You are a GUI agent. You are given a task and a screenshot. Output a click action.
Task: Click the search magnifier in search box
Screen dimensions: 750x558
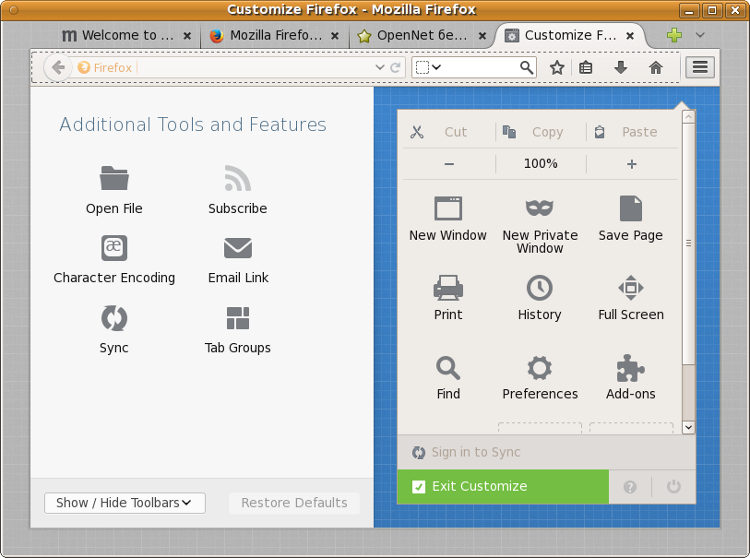pos(526,67)
